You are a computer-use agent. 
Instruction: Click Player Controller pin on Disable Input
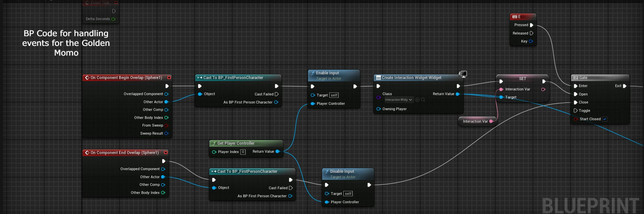(x=327, y=202)
